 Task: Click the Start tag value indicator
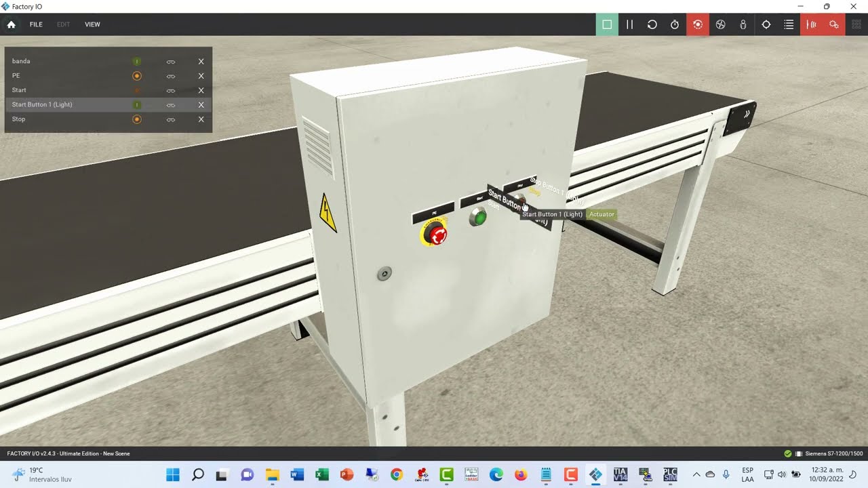coord(136,90)
